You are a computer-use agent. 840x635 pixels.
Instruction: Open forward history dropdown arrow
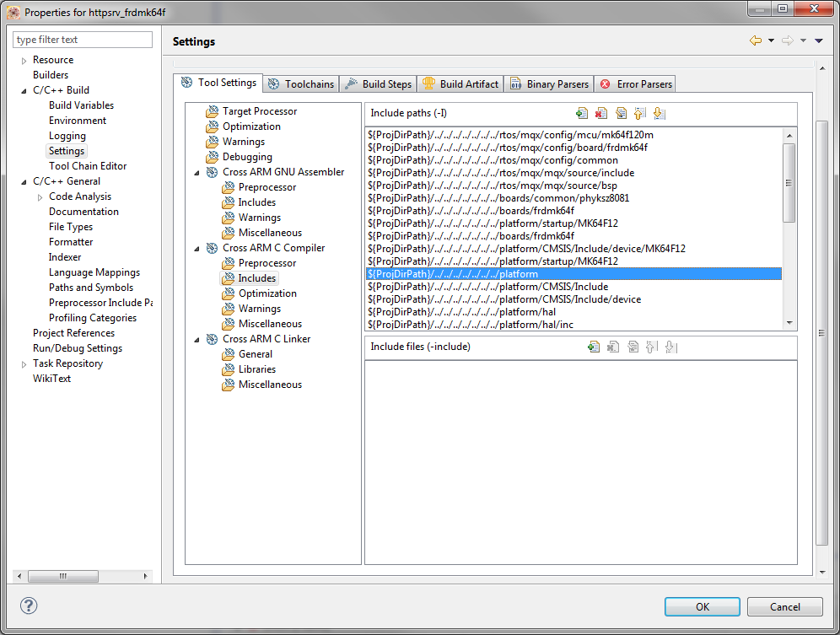click(x=803, y=40)
